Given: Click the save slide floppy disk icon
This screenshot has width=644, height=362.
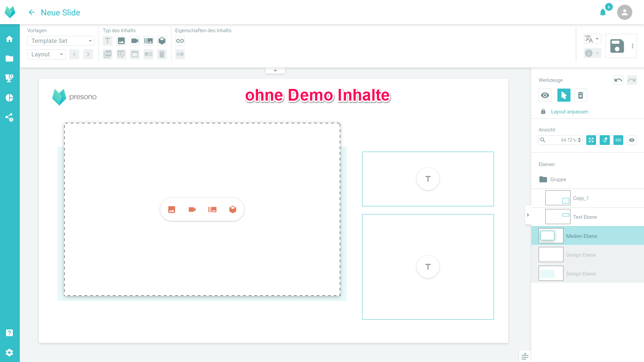Looking at the screenshot, I should pyautogui.click(x=617, y=46).
